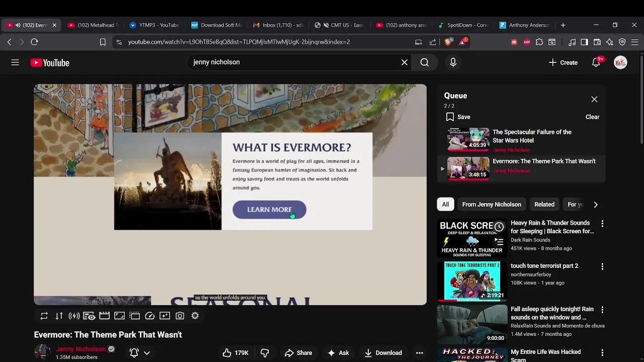
Task: Select the For you filter chip
Action: pos(575,205)
